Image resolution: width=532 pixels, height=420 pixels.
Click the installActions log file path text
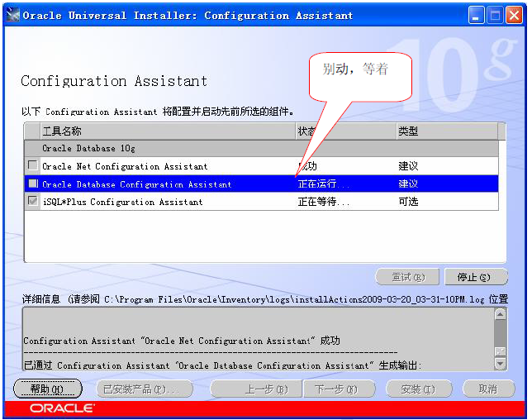point(294,299)
